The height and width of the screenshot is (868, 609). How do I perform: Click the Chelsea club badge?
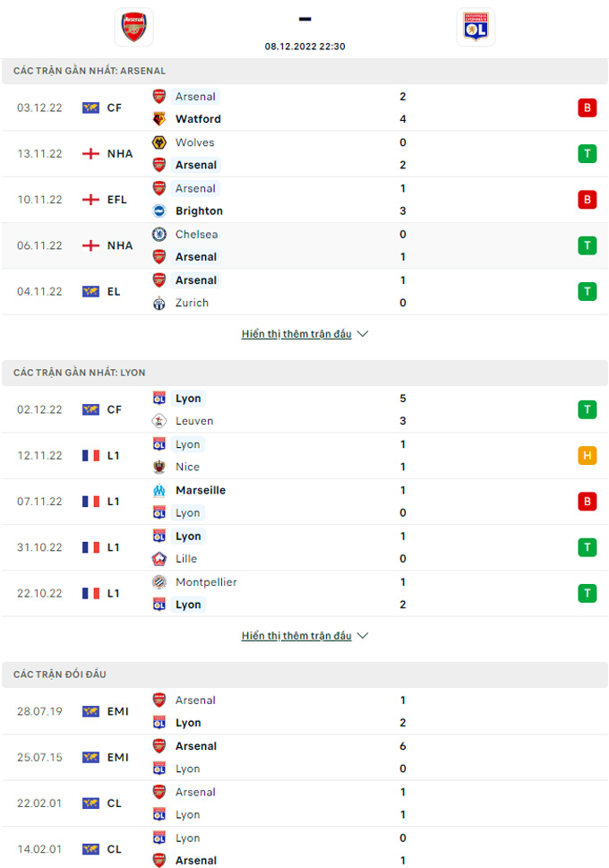(159, 235)
